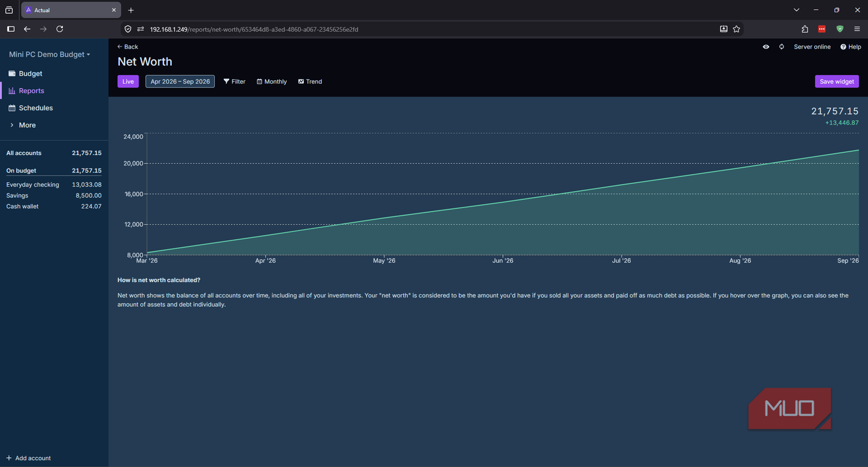This screenshot has height=467, width=868.
Task: Click the 21,757.15 net worth total
Action: (834, 111)
